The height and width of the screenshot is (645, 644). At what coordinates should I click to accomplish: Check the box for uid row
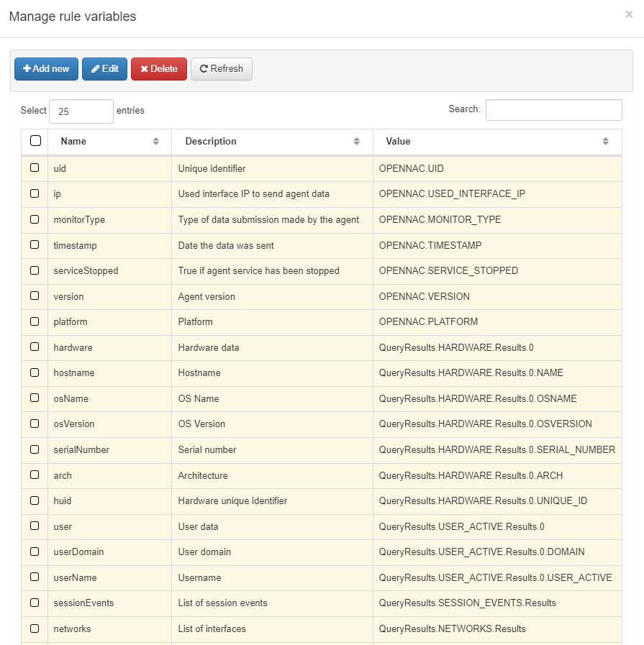[35, 168]
